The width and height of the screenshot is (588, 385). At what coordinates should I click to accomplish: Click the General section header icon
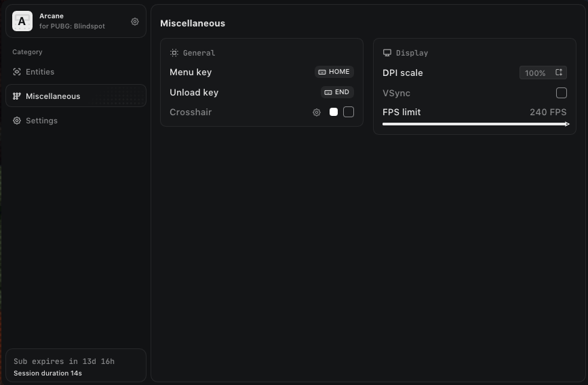click(x=174, y=53)
